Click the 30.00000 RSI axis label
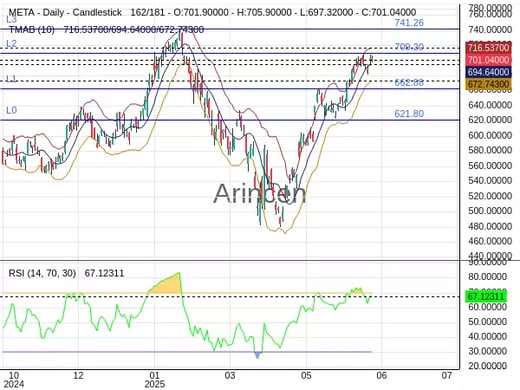The width and height of the screenshot is (520, 390). pyautogui.click(x=488, y=351)
